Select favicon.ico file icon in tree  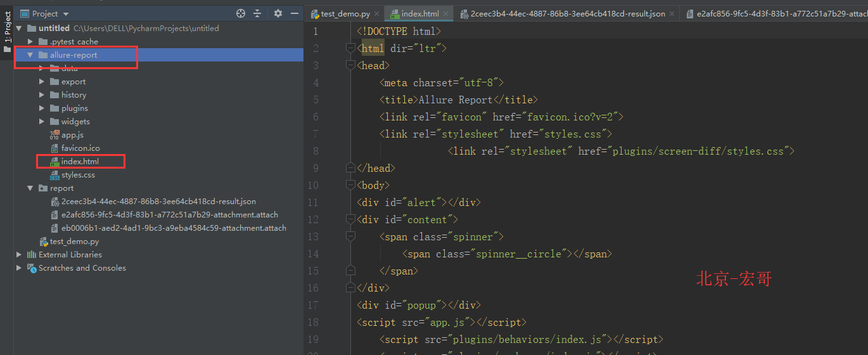click(54, 148)
